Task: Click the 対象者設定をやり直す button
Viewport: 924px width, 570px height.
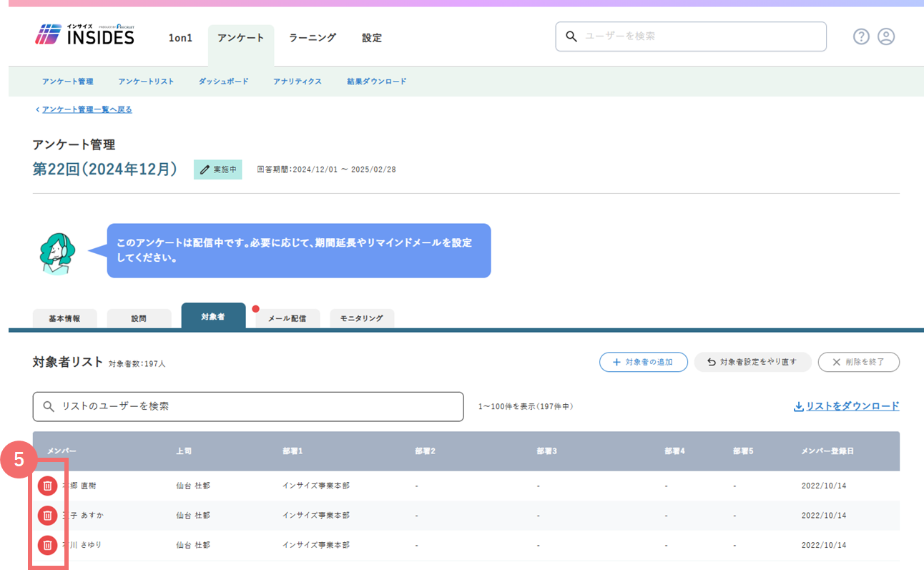Action: pos(752,362)
